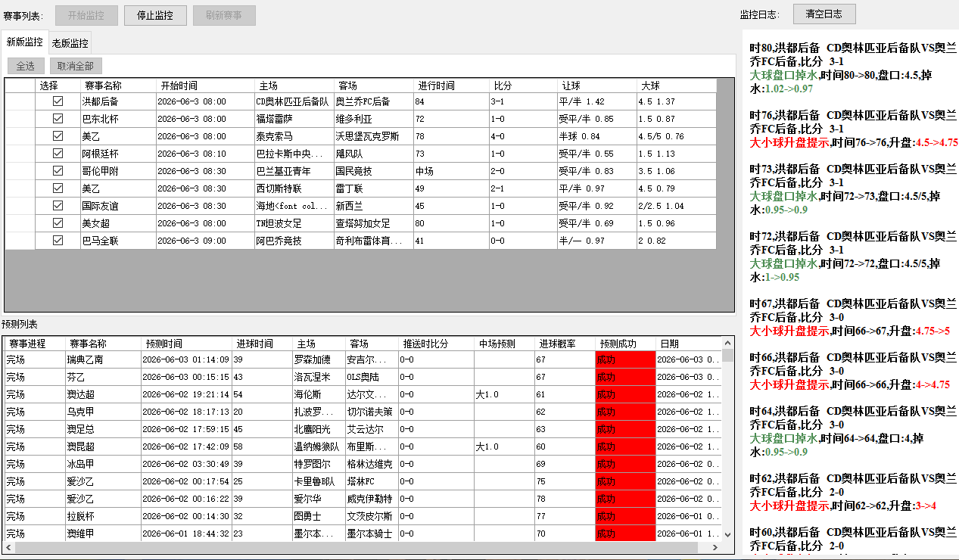959x560 pixels.
Task: Click the 大1.0 cell in 奥达超 row
Action: [504, 394]
